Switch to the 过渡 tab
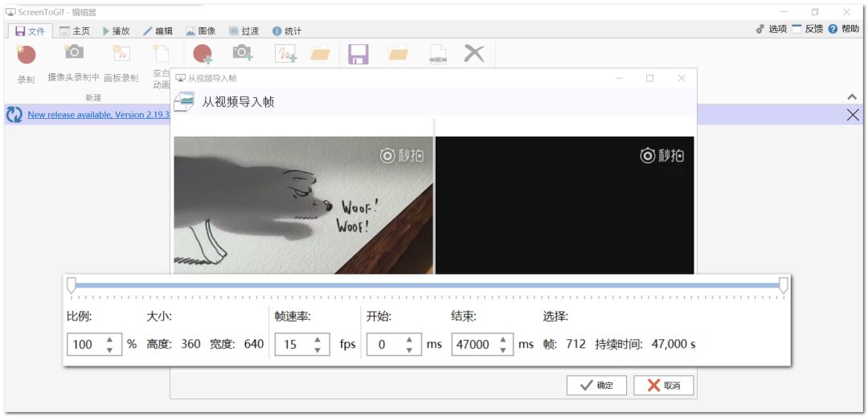This screenshot has height=417, width=868. (x=244, y=31)
